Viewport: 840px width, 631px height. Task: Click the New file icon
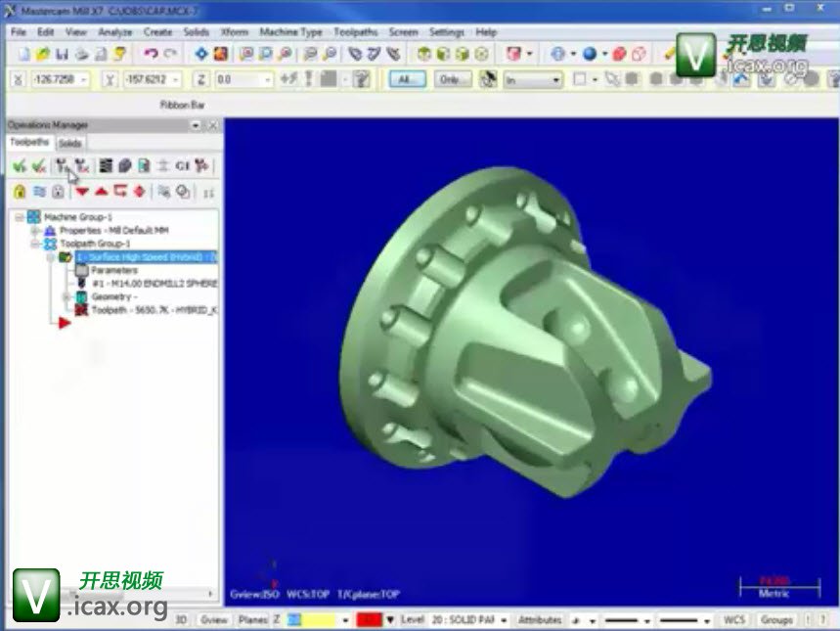tap(23, 54)
